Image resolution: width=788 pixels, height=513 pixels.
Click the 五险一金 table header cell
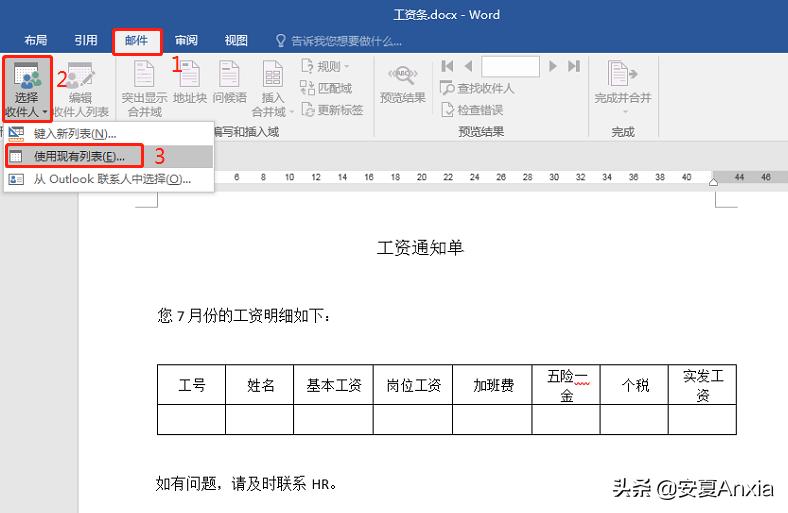566,385
